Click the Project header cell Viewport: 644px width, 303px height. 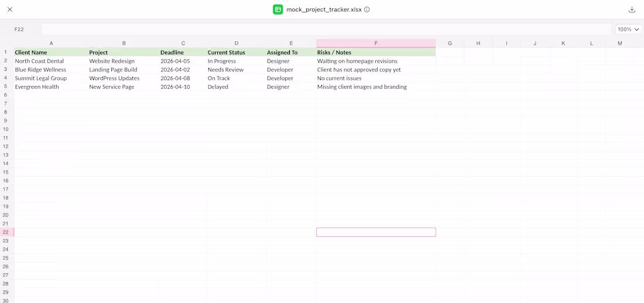coord(124,52)
